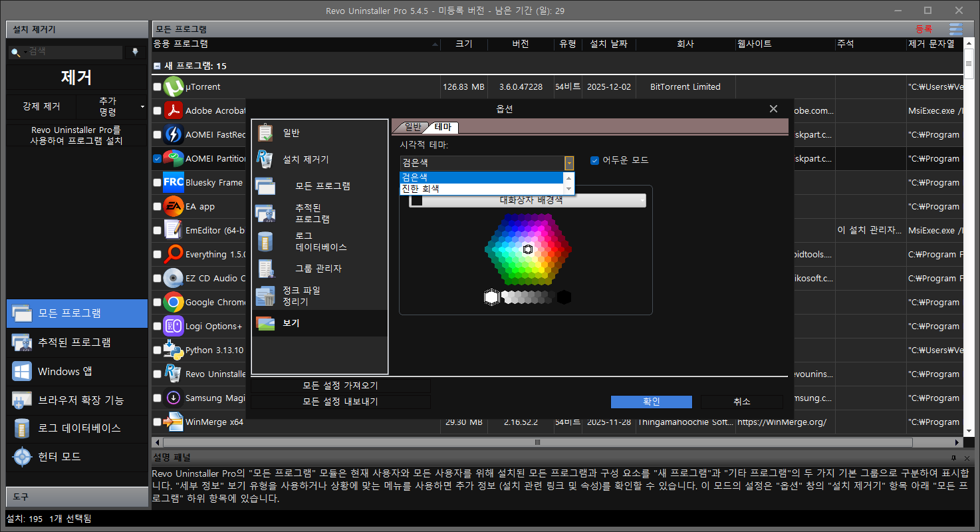
Task: Open 추적된 프로그램 in the main window sidebar
Action: [x=77, y=342]
